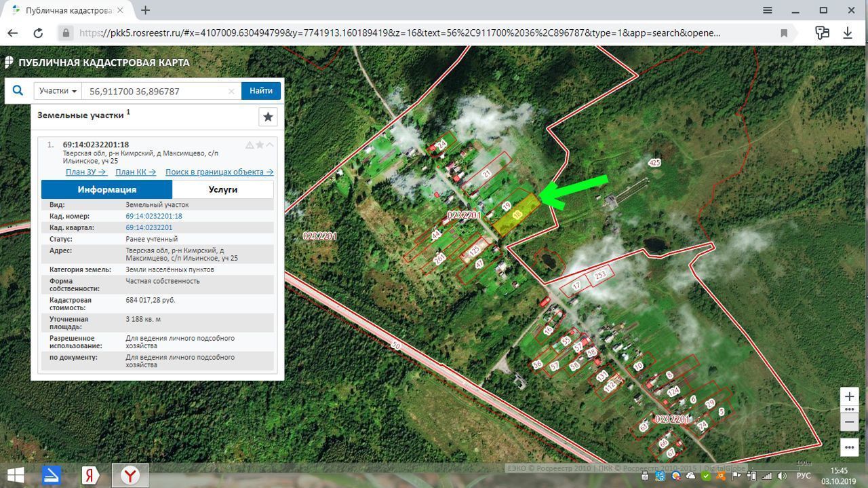Reload the page
868x488 pixels.
click(x=38, y=33)
